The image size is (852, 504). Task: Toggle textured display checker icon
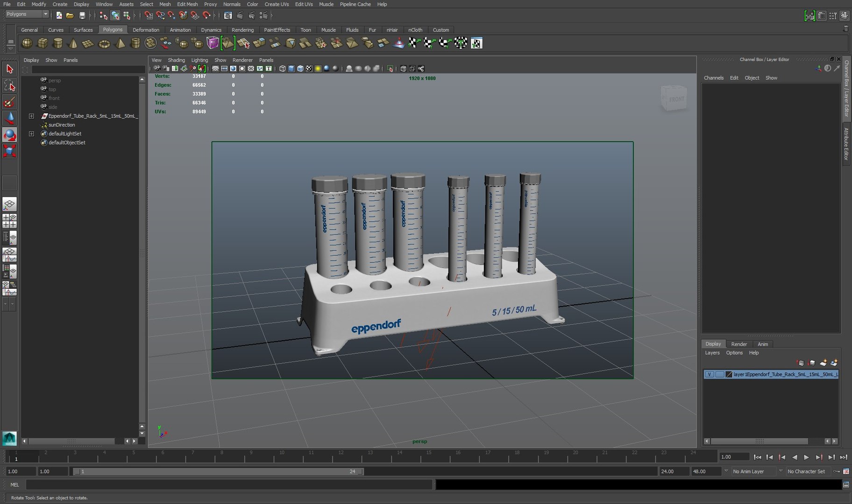point(309,69)
